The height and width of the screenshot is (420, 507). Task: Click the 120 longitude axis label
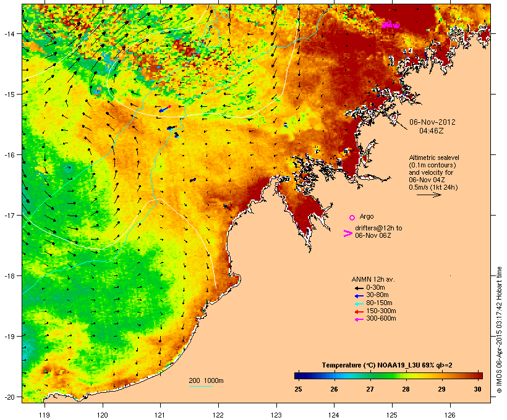tap(103, 415)
